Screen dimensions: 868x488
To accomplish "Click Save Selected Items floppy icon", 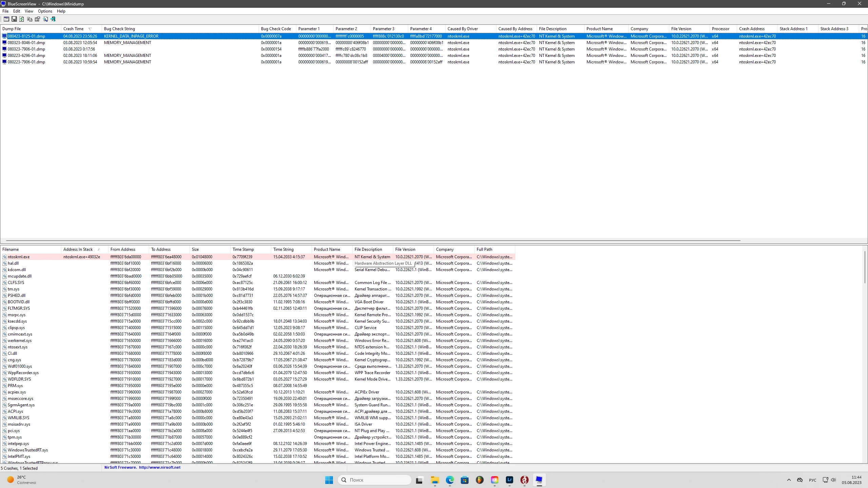I will pos(14,19).
